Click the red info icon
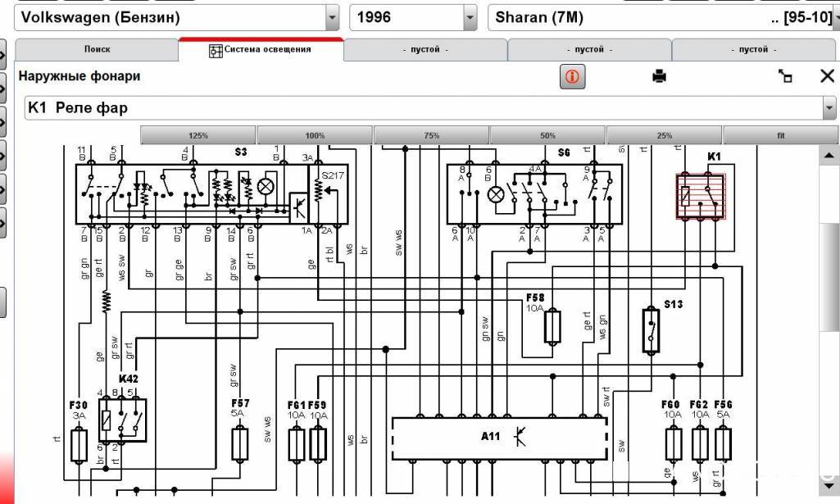840x504 pixels. click(x=572, y=77)
